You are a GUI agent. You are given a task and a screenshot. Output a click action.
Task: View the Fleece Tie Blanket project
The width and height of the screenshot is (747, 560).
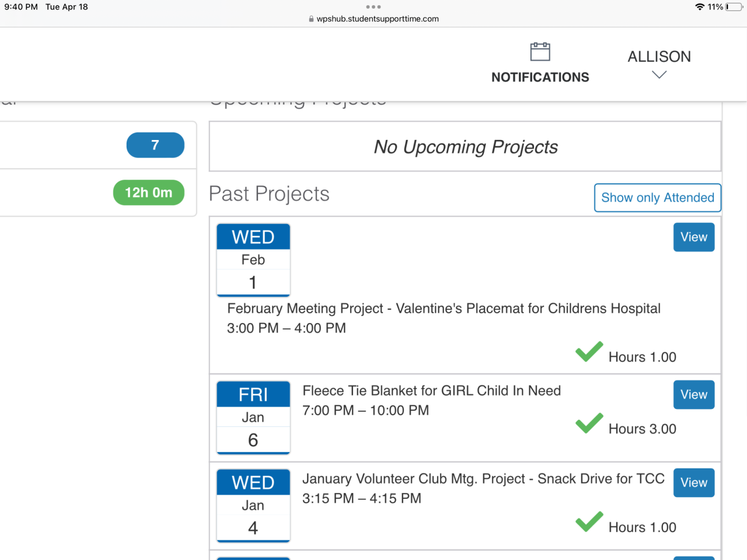tap(693, 395)
